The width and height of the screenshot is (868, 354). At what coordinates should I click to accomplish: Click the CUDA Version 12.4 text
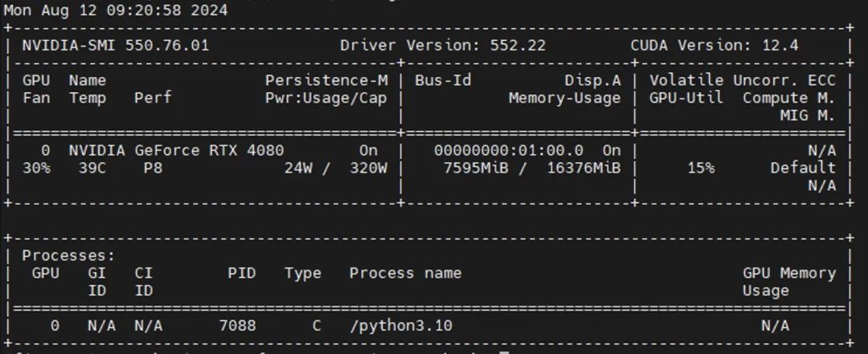(714, 45)
